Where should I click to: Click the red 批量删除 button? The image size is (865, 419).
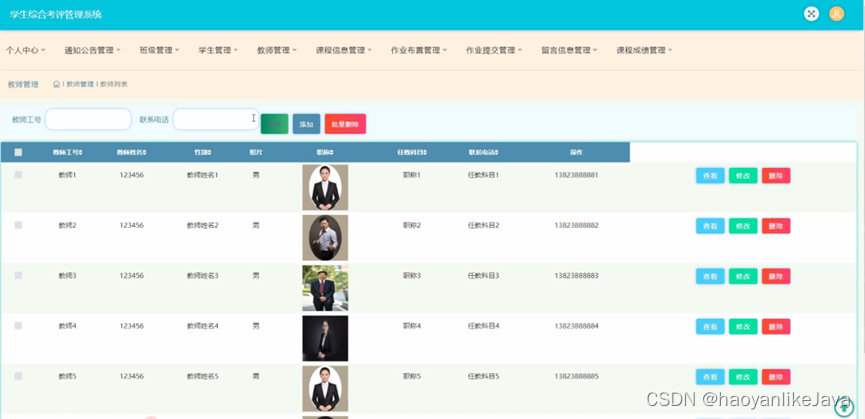click(345, 124)
